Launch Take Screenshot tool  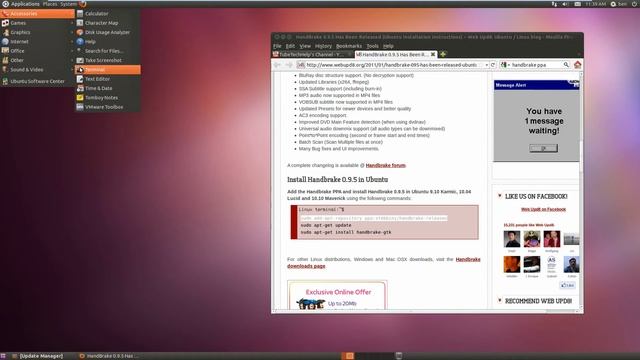108,60
